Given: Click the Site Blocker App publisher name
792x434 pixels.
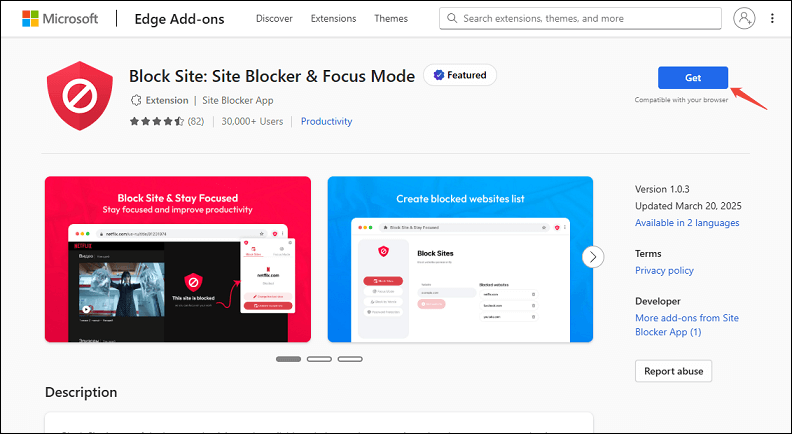Looking at the screenshot, I should [x=238, y=100].
